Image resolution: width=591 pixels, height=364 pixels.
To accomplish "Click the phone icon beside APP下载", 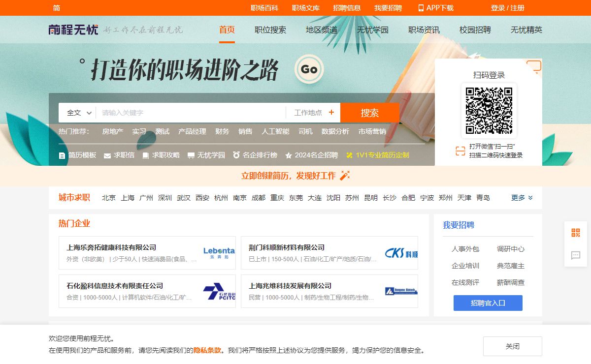I will [x=421, y=8].
